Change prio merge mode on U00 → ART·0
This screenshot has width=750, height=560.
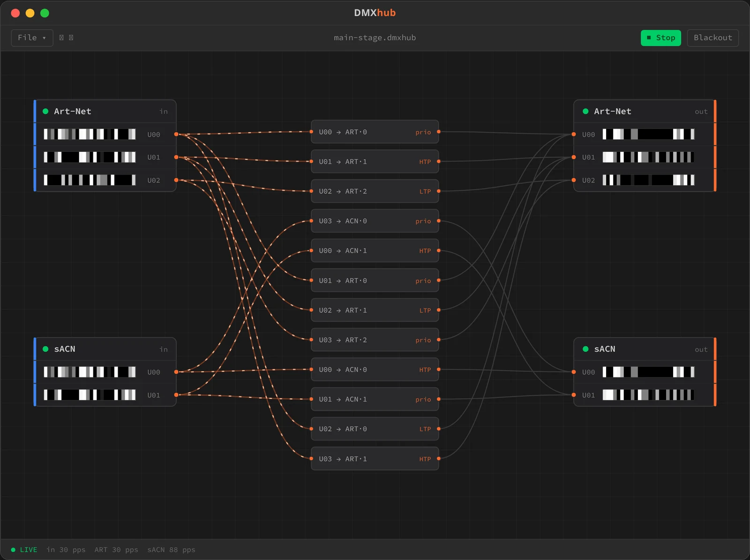[423, 132]
